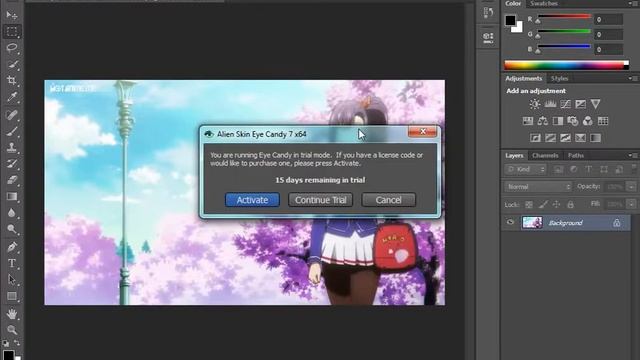Toggle filter for shape layers
The width and height of the screenshot is (640, 360).
coord(604,169)
